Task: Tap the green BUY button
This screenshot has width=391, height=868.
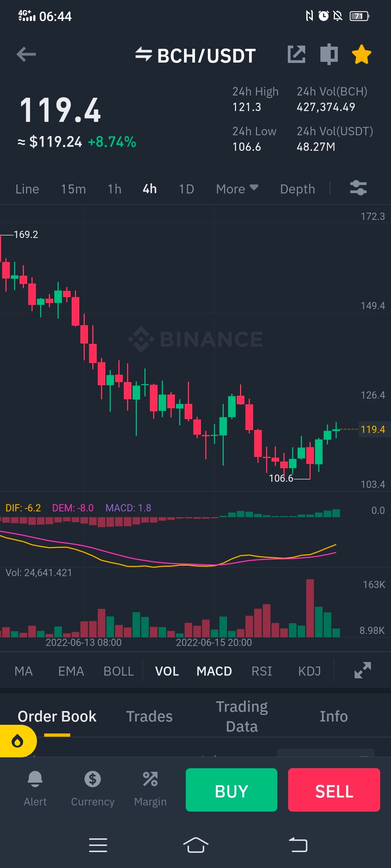Action: [231, 790]
